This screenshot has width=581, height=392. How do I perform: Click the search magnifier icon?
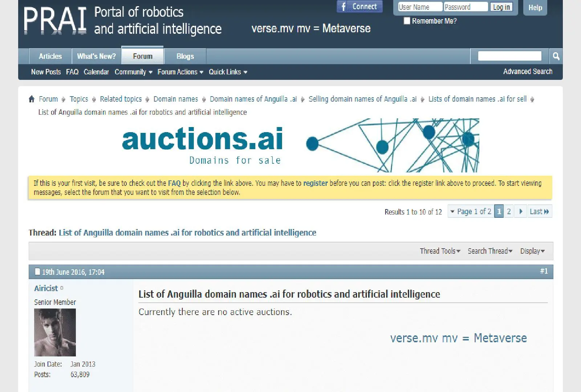[556, 56]
